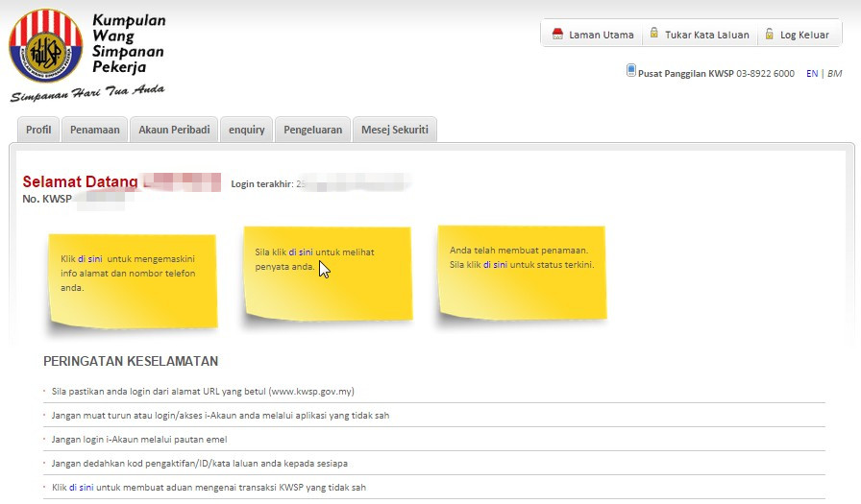Click the red house Laman Utama icon
The width and height of the screenshot is (861, 504).
557,34
